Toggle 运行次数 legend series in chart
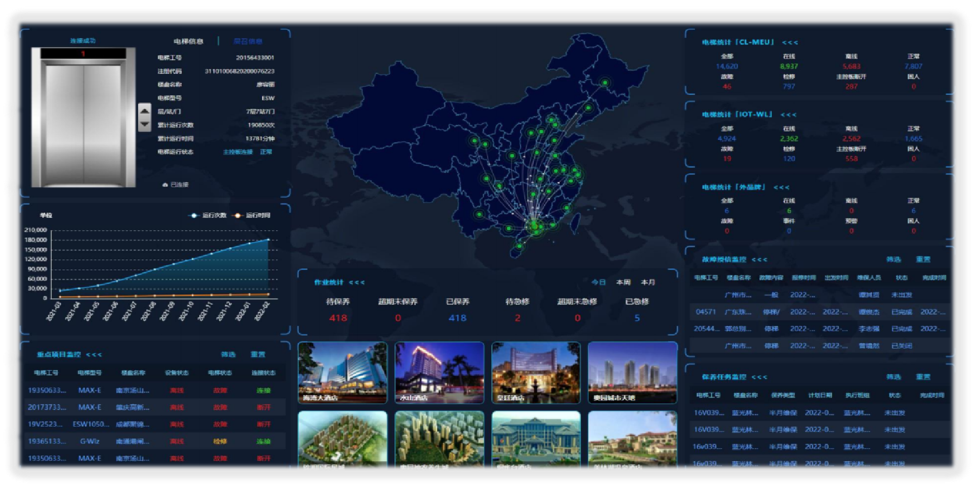 pos(208,215)
